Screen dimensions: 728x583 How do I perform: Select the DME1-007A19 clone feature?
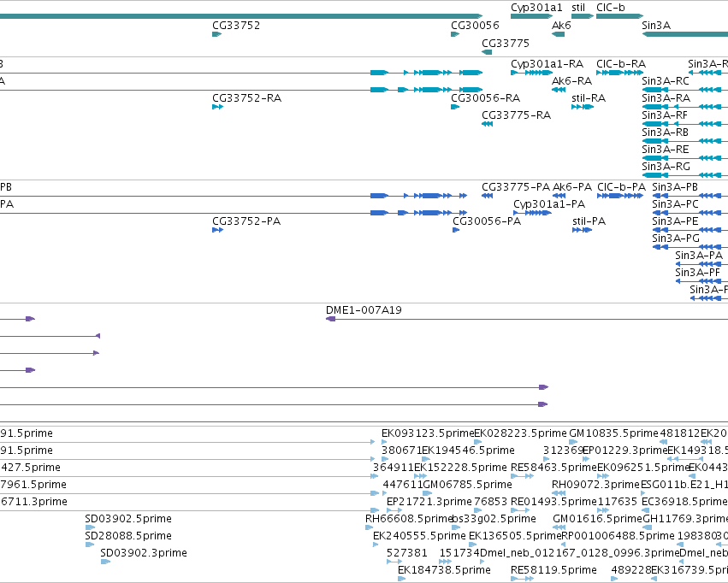[x=527, y=319]
